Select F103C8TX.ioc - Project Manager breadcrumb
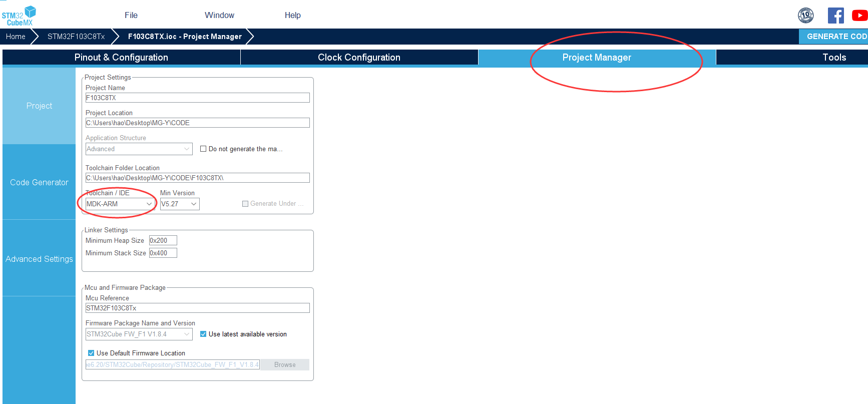868x404 pixels. pyautogui.click(x=185, y=37)
